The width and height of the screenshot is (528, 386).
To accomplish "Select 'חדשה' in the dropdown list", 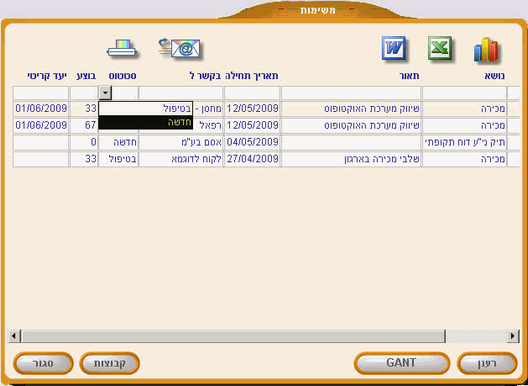I will tap(145, 123).
